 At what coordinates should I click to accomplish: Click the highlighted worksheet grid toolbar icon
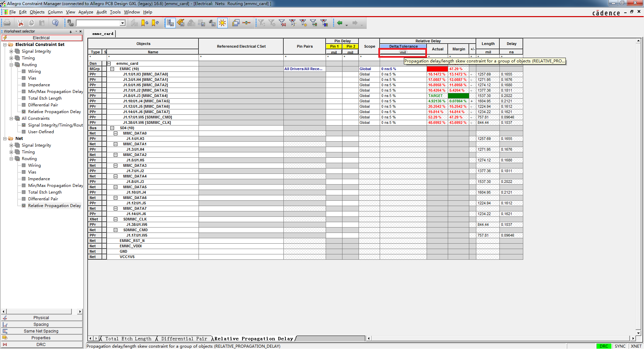click(x=170, y=23)
